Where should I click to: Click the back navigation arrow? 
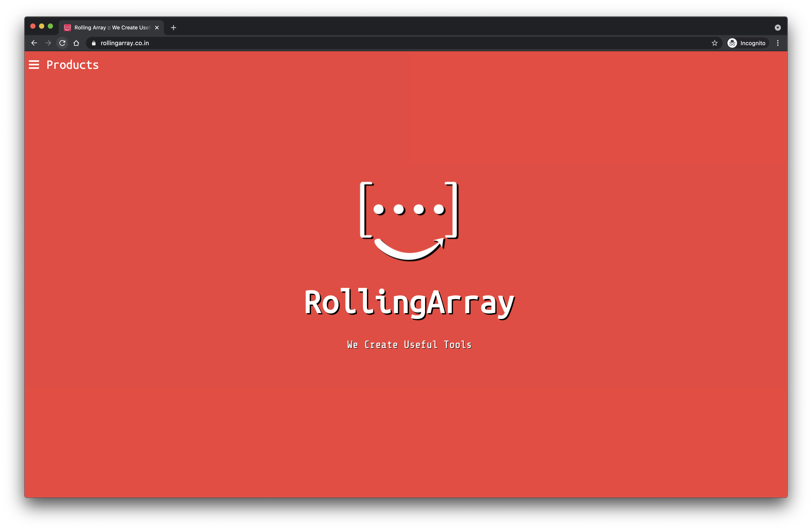(34, 43)
